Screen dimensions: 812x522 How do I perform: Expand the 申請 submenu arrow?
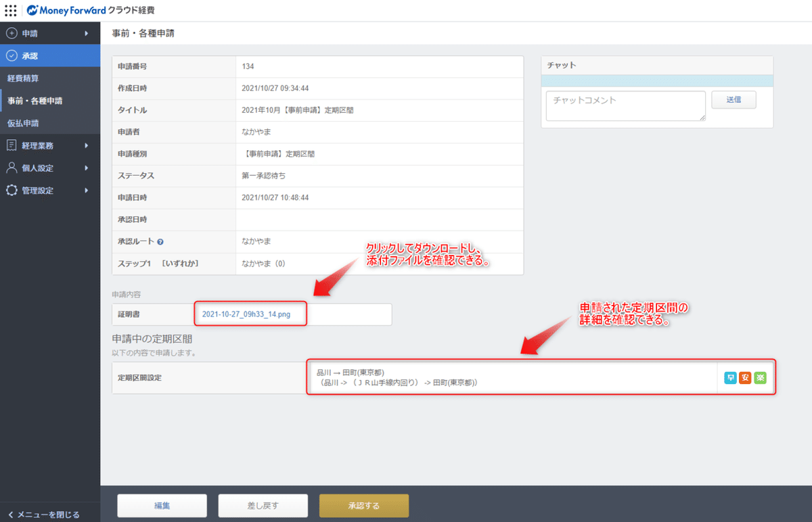87,34
